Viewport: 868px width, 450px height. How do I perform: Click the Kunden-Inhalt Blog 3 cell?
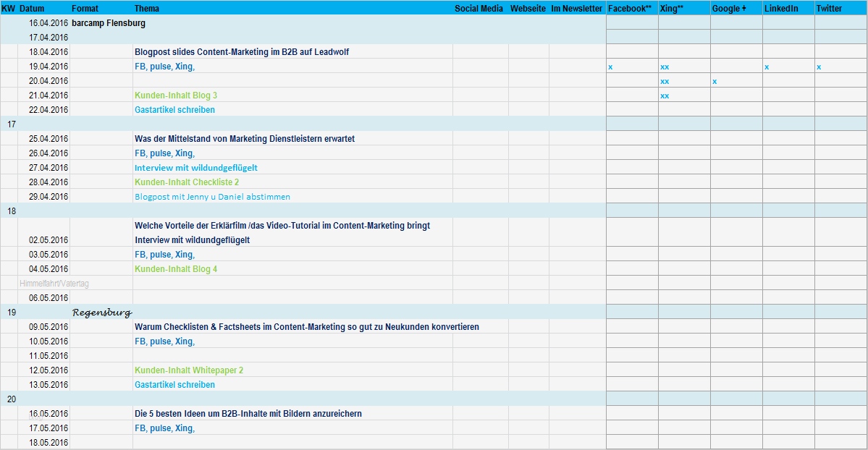click(176, 95)
